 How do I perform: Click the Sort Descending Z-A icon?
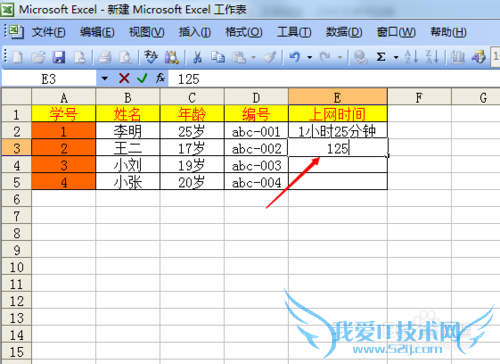pyautogui.click(x=432, y=57)
